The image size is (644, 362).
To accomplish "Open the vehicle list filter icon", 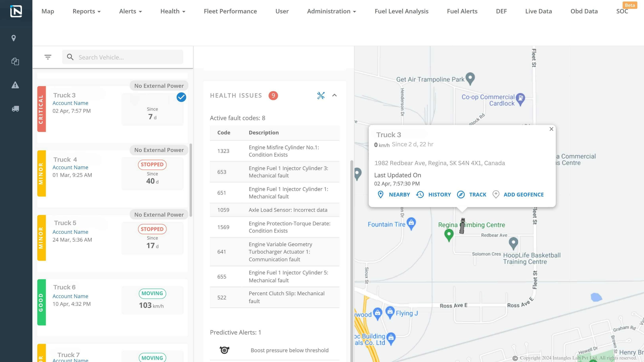I will click(48, 57).
